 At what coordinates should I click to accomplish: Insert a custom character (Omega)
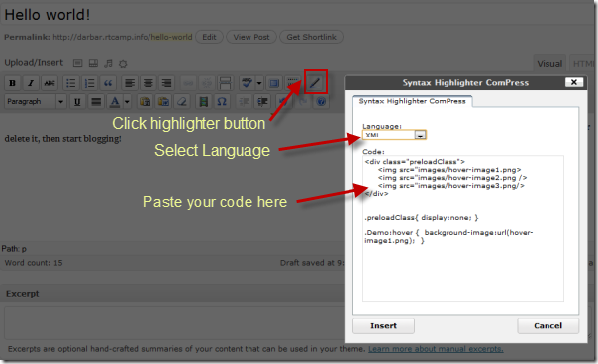click(x=222, y=102)
